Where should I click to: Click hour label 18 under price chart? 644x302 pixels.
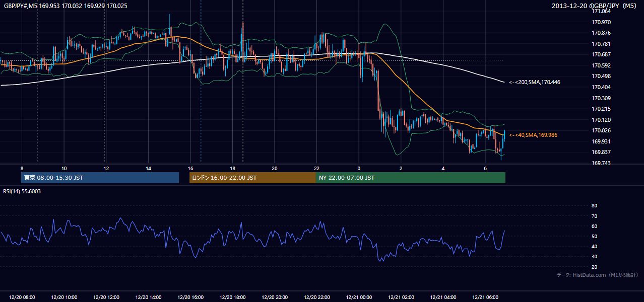232,168
